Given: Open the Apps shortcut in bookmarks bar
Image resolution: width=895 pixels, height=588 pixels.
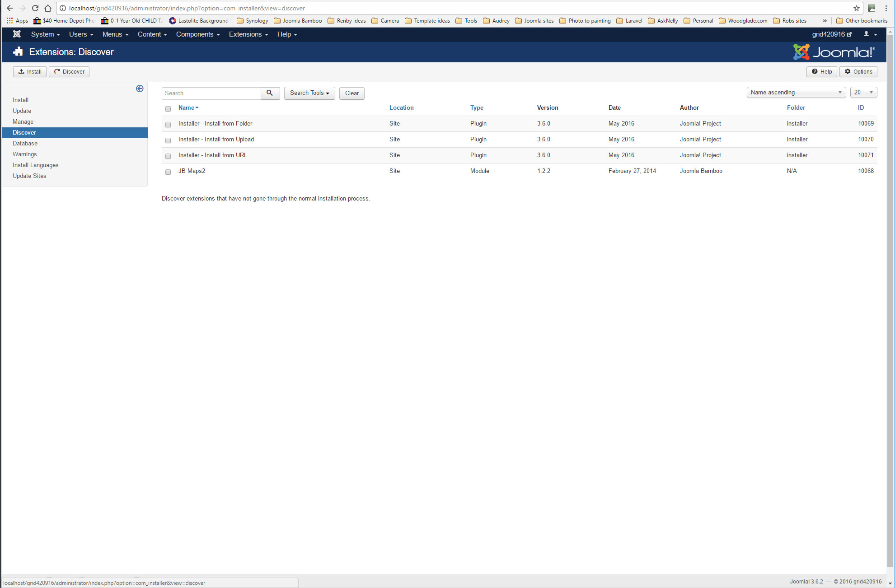Looking at the screenshot, I should tap(17, 21).
